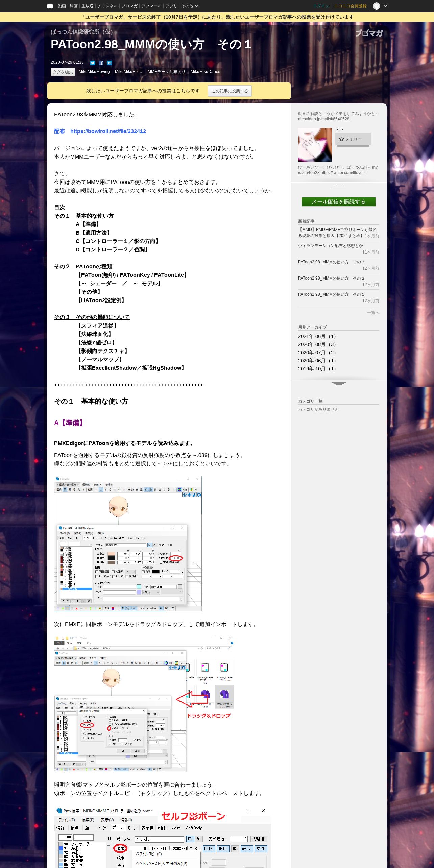Open the 2019年 10月 archive
The height and width of the screenshot is (868, 434).
(317, 369)
